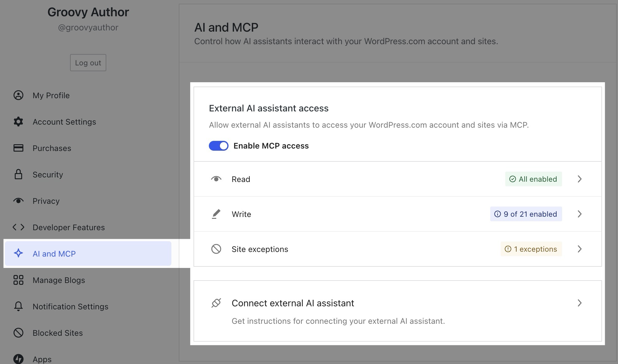Open Notification Settings menu item
Viewport: 618px width, 364px height.
pos(88,307)
